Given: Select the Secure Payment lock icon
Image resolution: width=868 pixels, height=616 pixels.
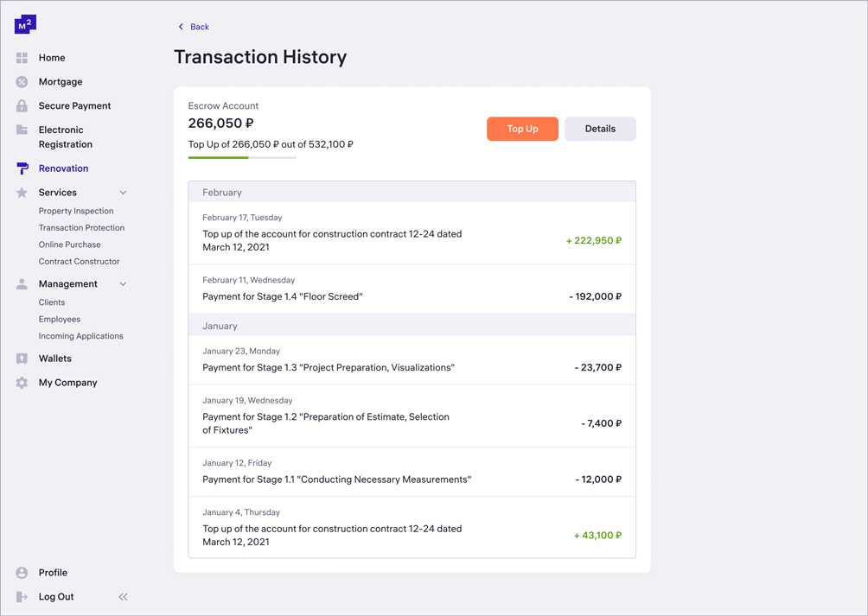Looking at the screenshot, I should tap(22, 106).
